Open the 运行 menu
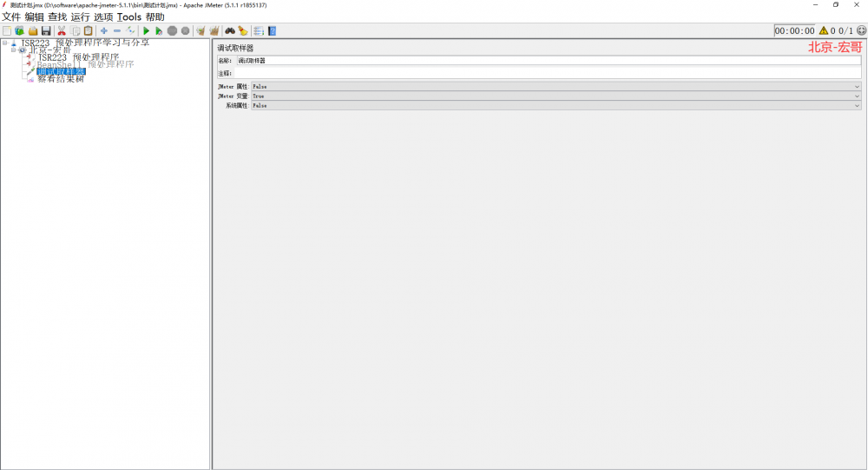 coord(80,17)
